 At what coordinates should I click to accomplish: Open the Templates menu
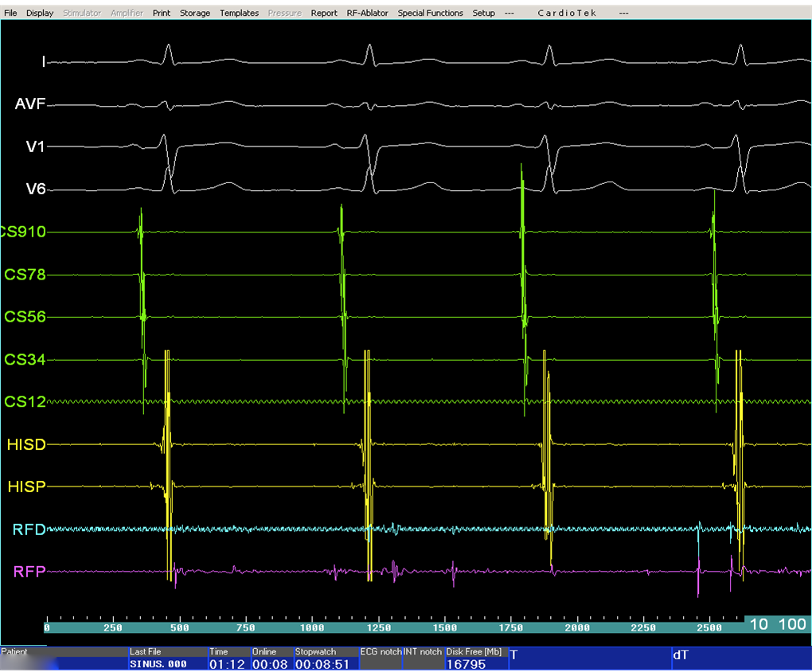(239, 13)
